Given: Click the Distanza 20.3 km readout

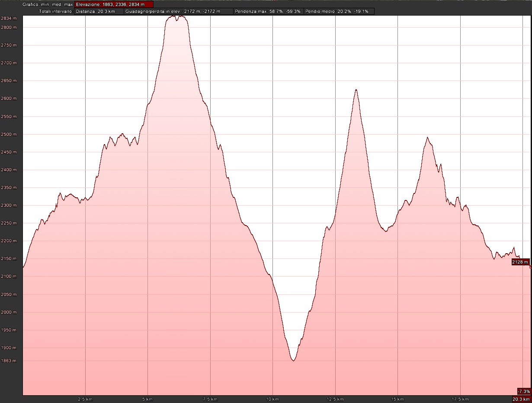Looking at the screenshot, I should (x=99, y=12).
